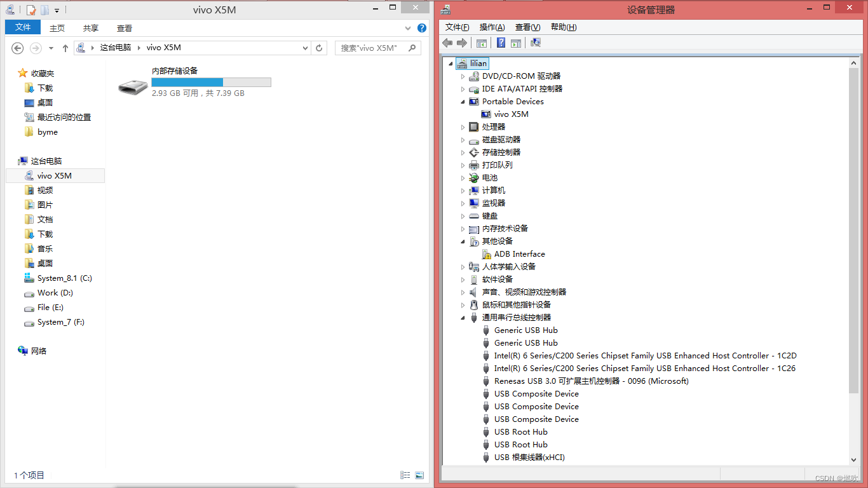Open 文件(F) menu in Device Manager
868x488 pixels.
point(457,27)
